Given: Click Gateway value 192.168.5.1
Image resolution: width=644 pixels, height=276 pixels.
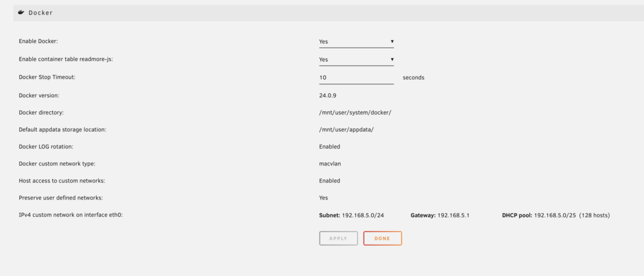Looking at the screenshot, I should (x=453, y=216).
